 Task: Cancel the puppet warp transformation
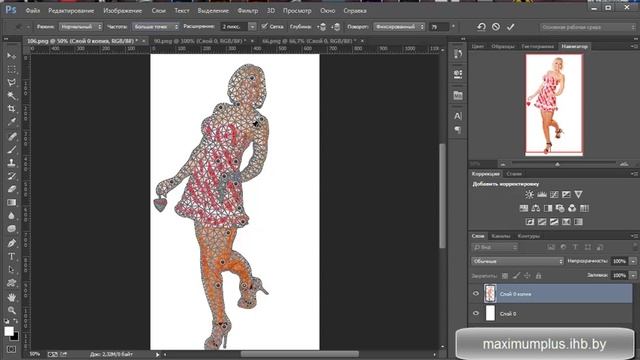click(x=496, y=27)
